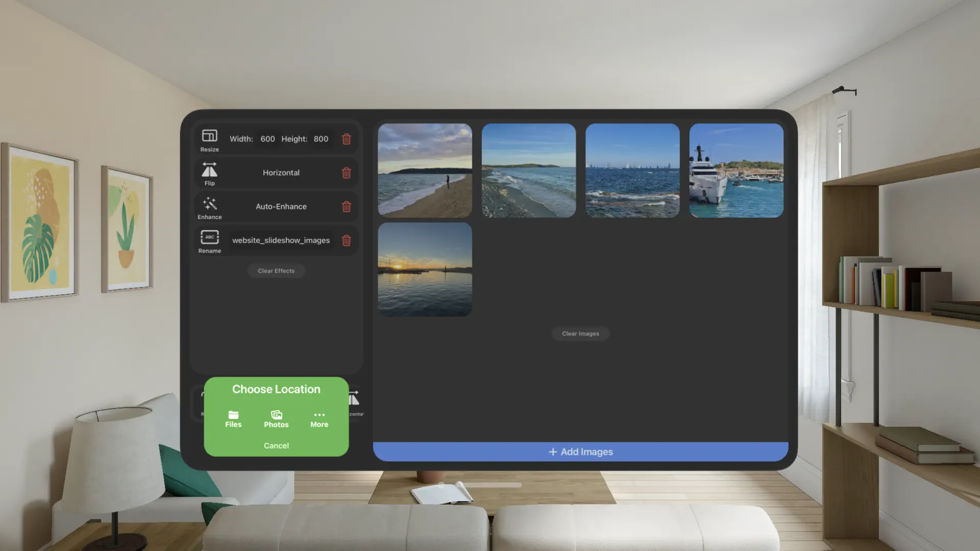Edit the Width value field
This screenshot has width=980, height=551.
coord(266,138)
